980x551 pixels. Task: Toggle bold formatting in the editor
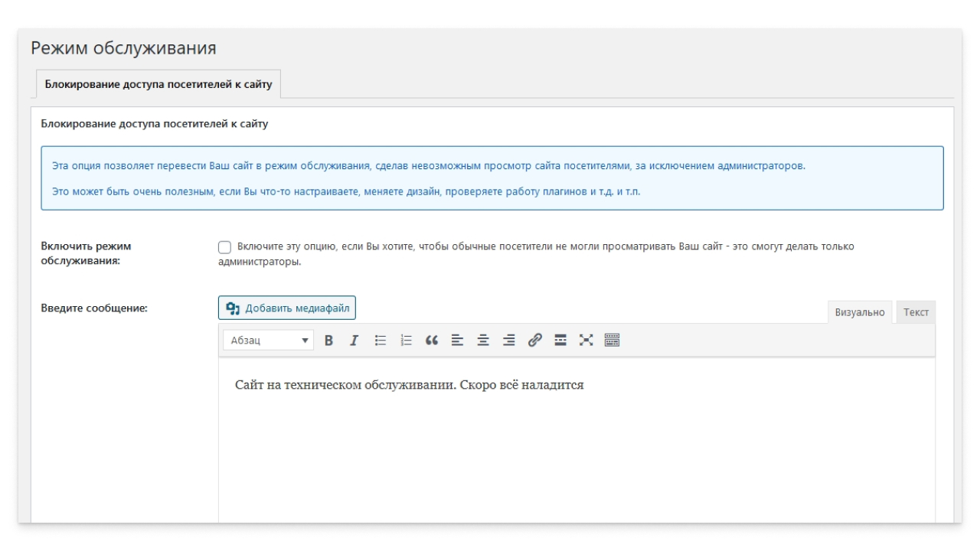tap(328, 341)
